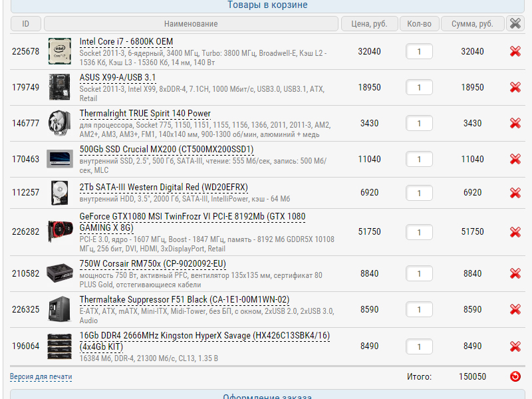The image size is (532, 399).
Task: Click the ID column header
Action: [x=25, y=24]
